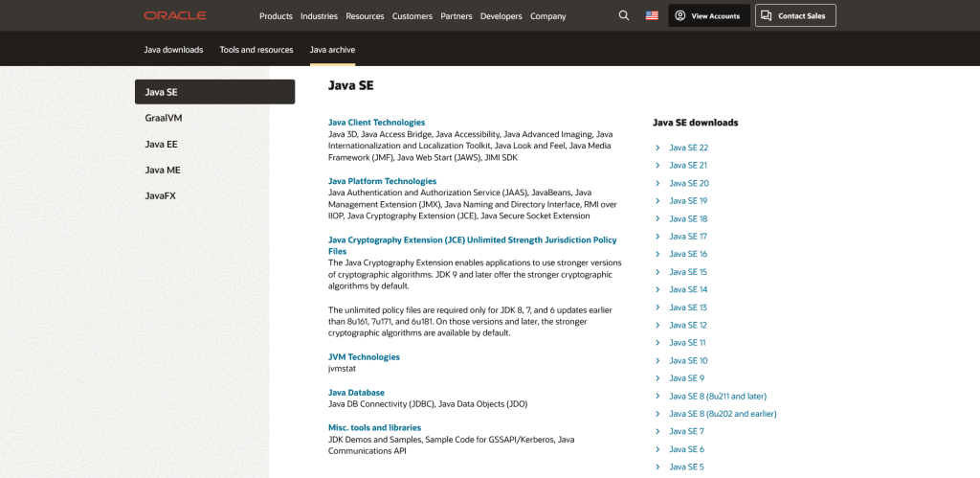Expand the Industries menu
The width and height of the screenshot is (980, 478).
point(319,16)
